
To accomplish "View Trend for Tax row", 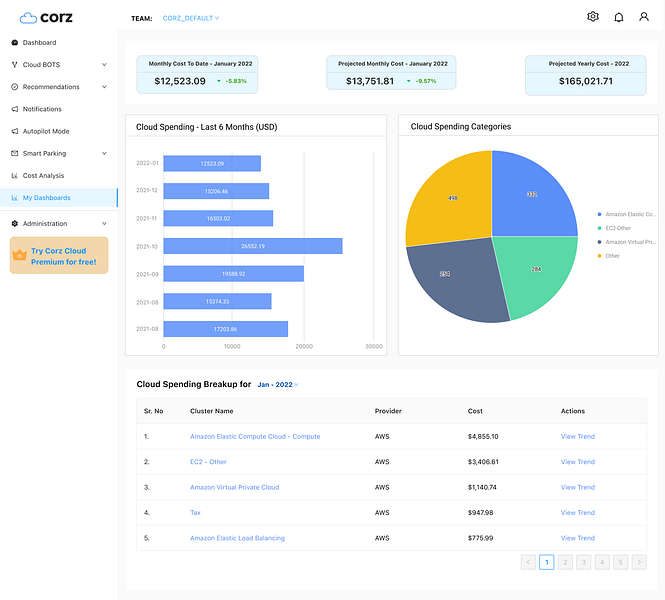I will 578,513.
